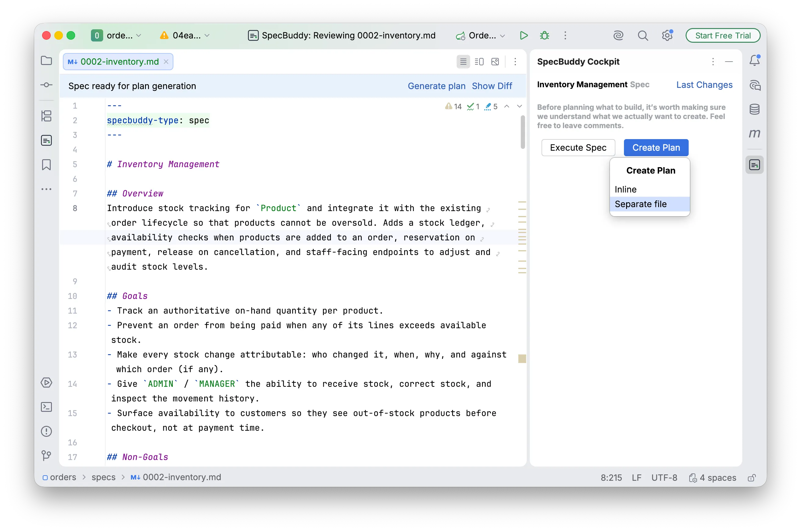801x532 pixels.
Task: Open the Commit tool window icon
Action: pos(46,85)
